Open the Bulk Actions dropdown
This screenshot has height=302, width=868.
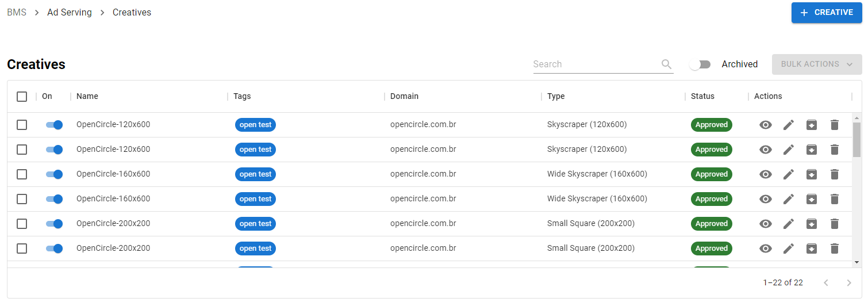coord(816,64)
